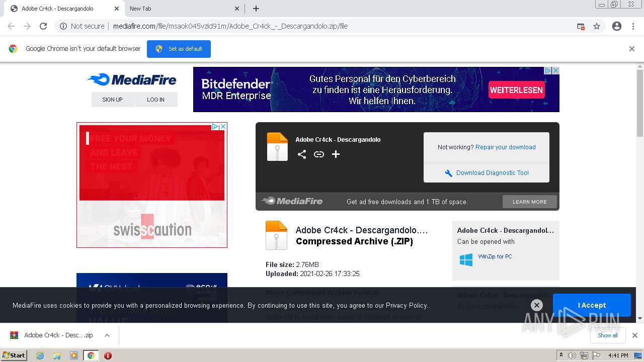Viewport: 644px width, 362px height.
Task: Open Windows Start menu
Action: (14, 355)
